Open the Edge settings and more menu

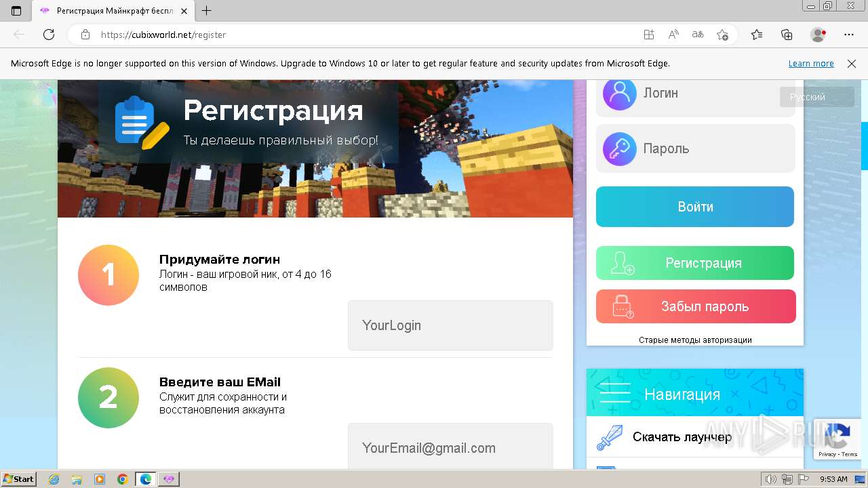pyautogui.click(x=849, y=35)
